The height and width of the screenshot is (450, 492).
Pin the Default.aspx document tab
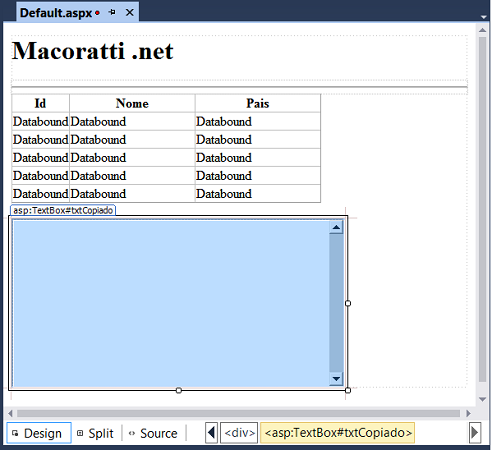click(112, 13)
